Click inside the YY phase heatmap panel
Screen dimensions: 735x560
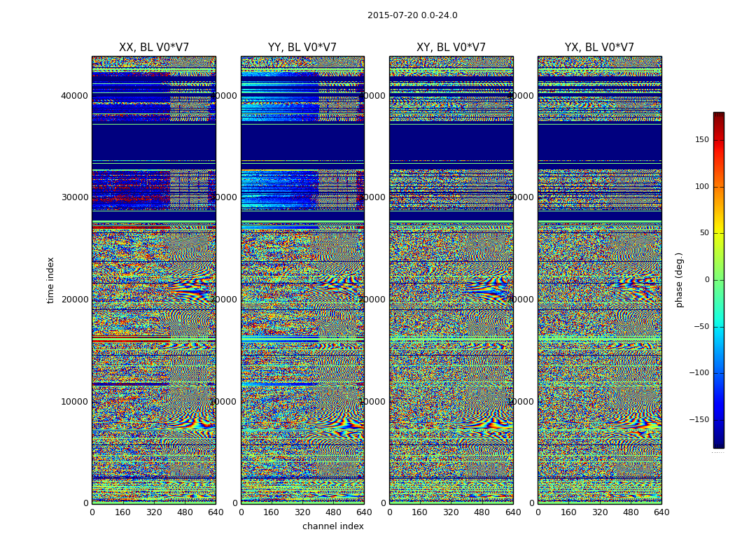[303, 280]
